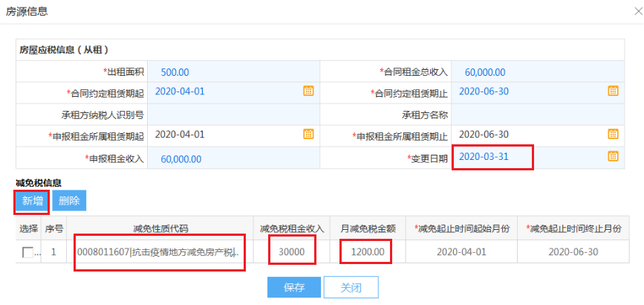The height and width of the screenshot is (305, 644).
Task: Open calendar picker for 申报租金所属租赁期起
Action: [x=308, y=134]
